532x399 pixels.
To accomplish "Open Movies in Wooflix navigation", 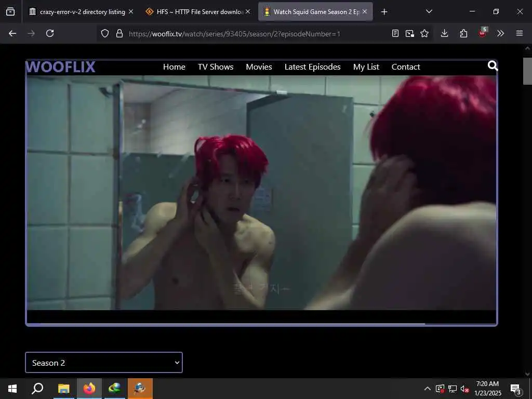I will point(259,67).
